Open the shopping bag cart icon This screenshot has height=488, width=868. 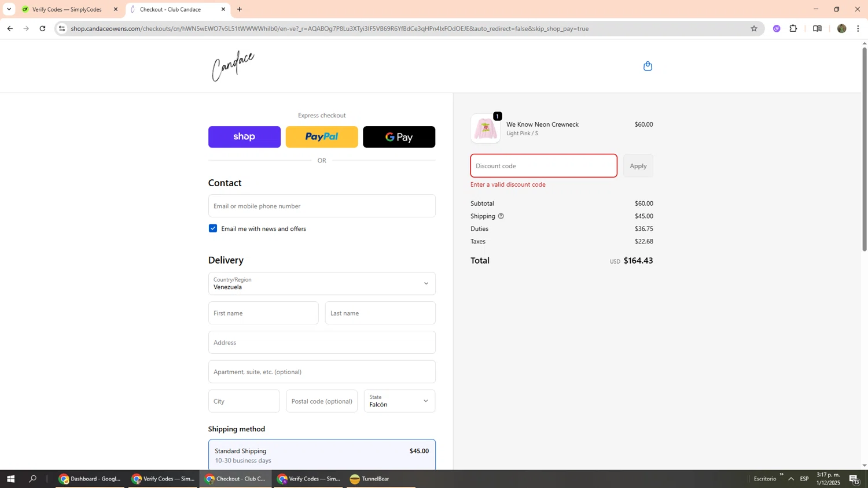(x=648, y=66)
